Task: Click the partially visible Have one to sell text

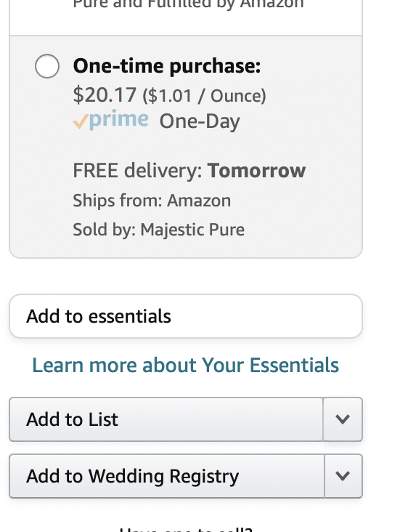Action: click(x=186, y=529)
